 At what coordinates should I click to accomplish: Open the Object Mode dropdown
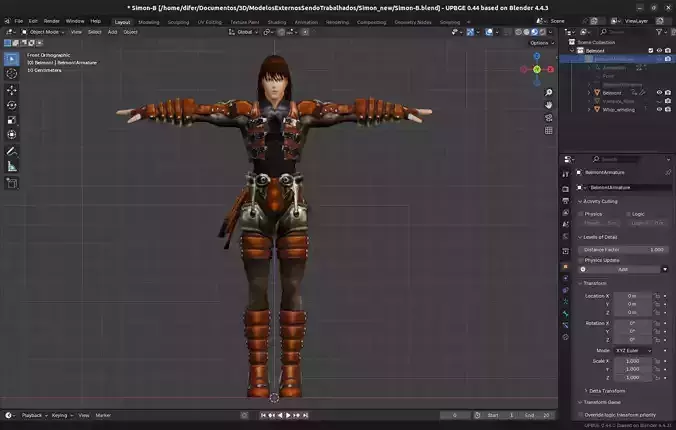coord(43,32)
